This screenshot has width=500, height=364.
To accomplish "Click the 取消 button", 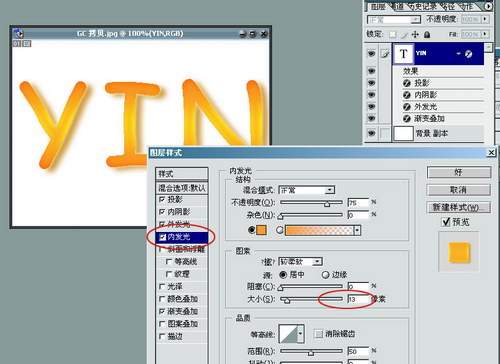I will 459,190.
